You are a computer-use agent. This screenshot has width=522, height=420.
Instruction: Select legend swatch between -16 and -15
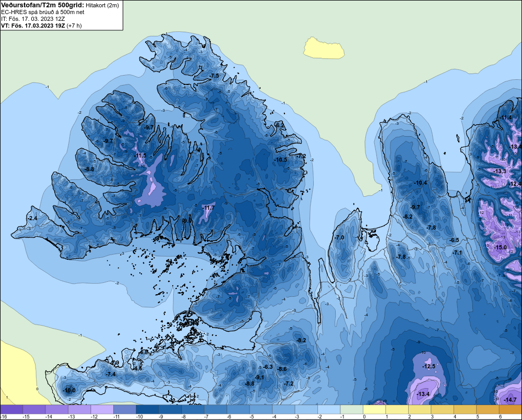click(x=11, y=410)
